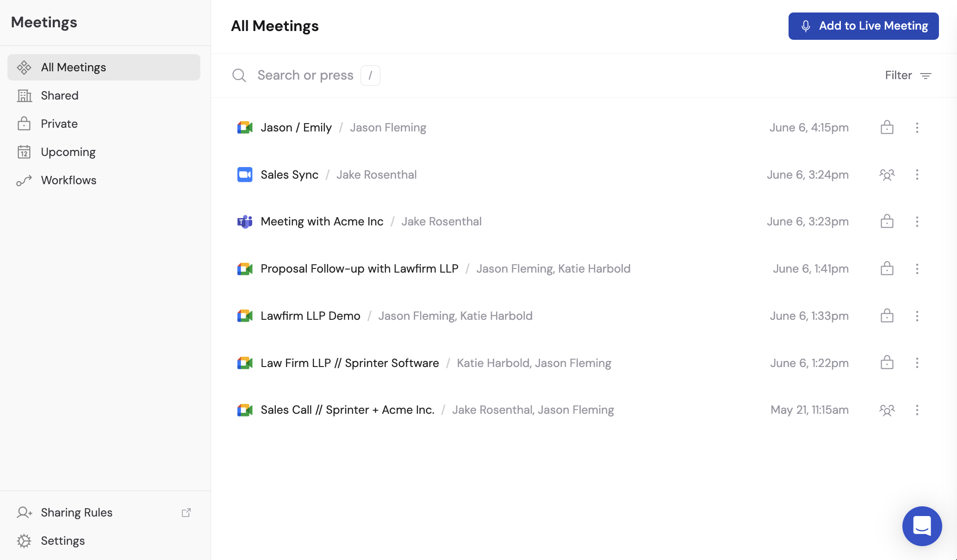Click the Settings gear icon
The image size is (957, 560).
tap(24, 541)
